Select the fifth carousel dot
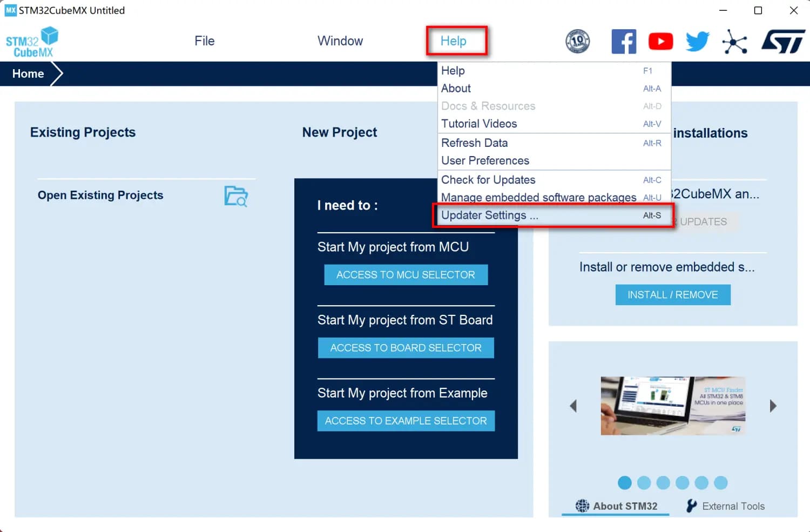 701,483
